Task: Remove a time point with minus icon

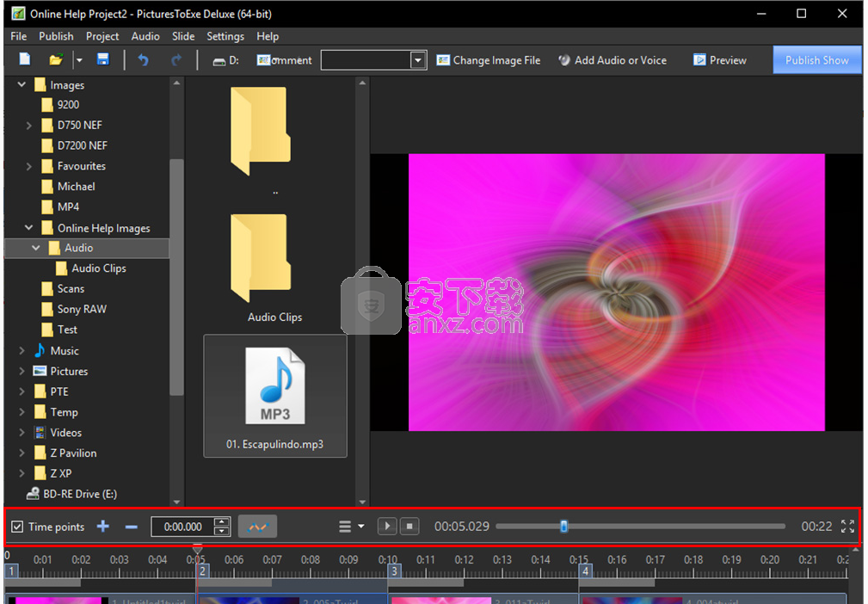Action: coord(132,527)
